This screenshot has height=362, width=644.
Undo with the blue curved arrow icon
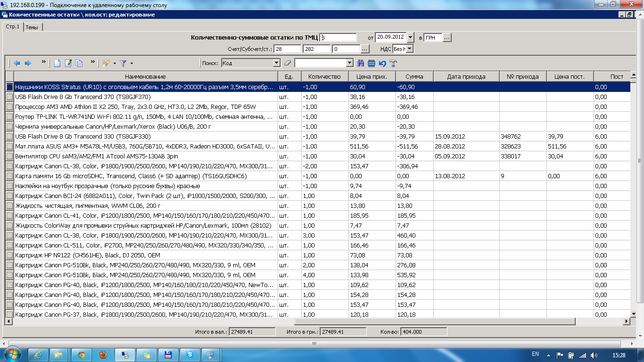pos(382,63)
